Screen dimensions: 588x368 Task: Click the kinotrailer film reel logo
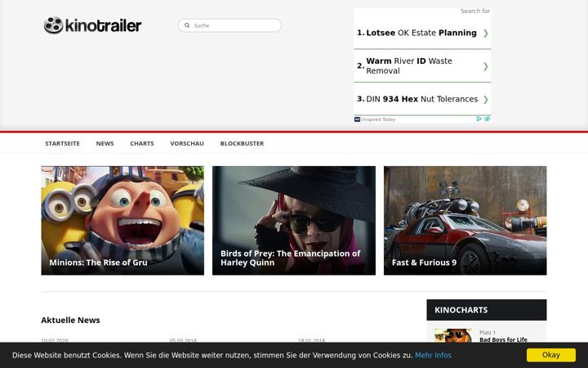92,25
